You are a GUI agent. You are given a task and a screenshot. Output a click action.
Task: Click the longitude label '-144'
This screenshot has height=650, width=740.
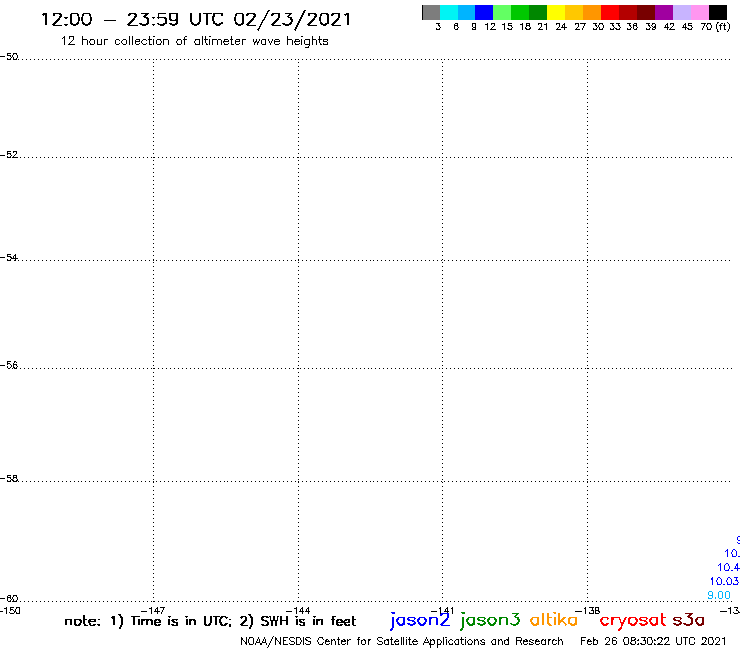click(298, 611)
